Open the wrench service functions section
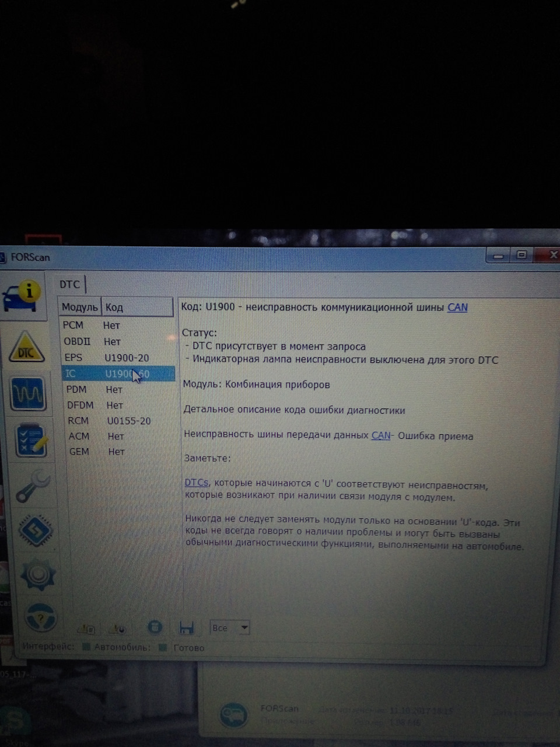This screenshot has height=747, width=560. pyautogui.click(x=33, y=486)
